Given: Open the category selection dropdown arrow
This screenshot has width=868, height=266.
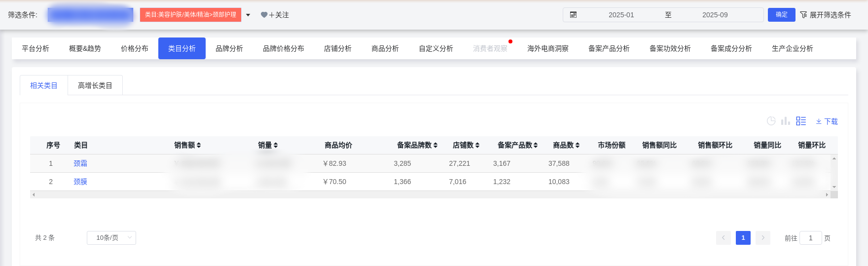Looking at the screenshot, I should coord(248,15).
